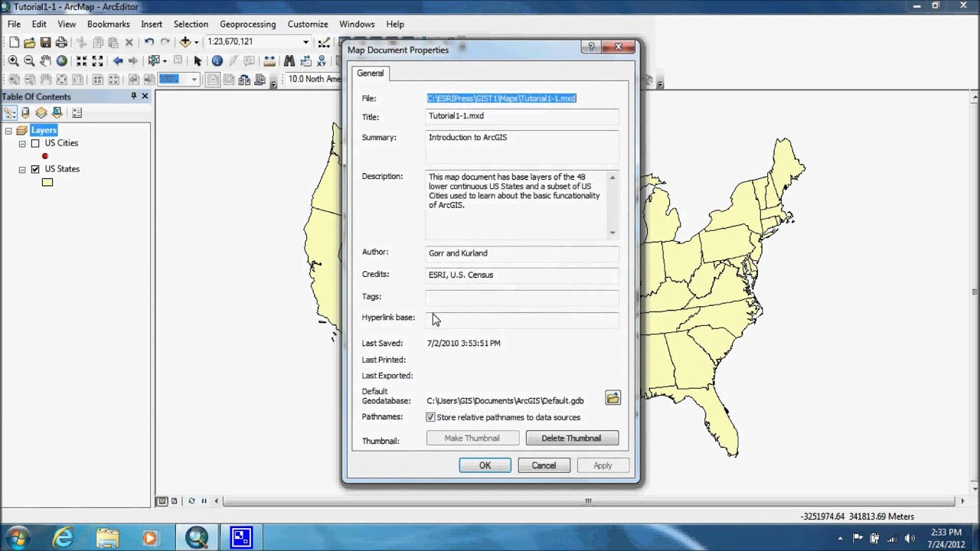Open the File menu
The image size is (980, 551).
(x=14, y=24)
